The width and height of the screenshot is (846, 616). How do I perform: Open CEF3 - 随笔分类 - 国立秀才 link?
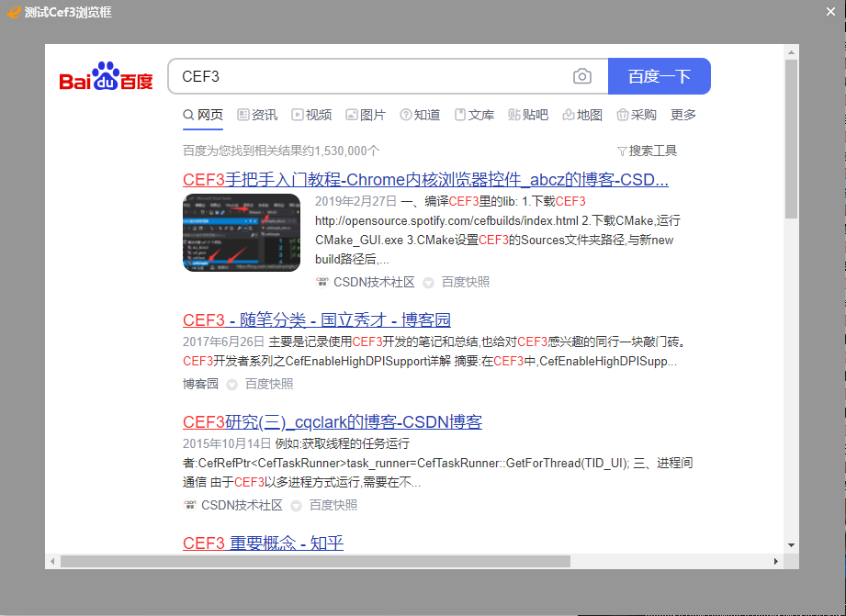click(x=317, y=319)
